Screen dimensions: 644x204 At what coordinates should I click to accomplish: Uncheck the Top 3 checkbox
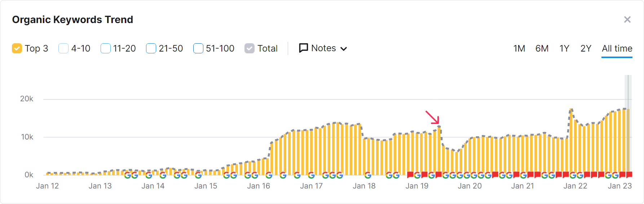click(x=17, y=48)
